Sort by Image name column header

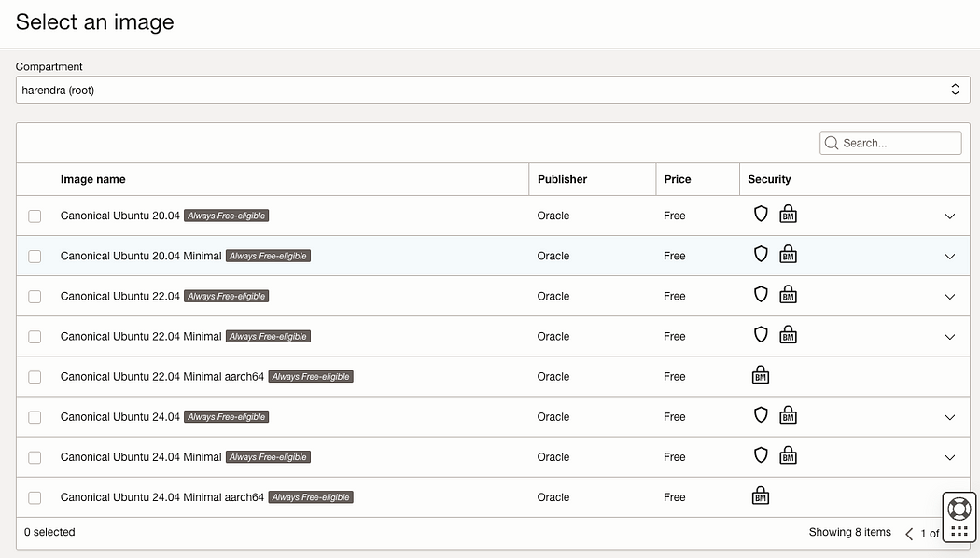[x=92, y=179]
